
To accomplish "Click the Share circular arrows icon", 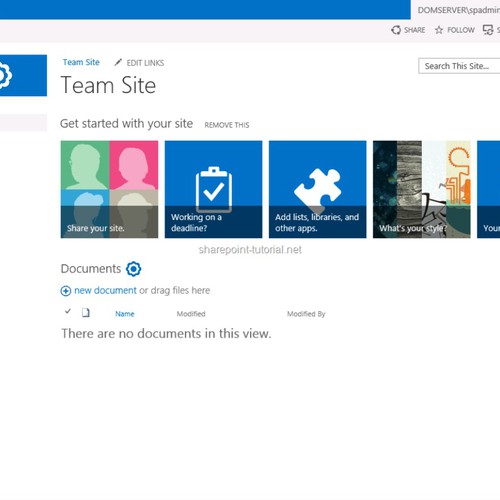I will tap(396, 30).
